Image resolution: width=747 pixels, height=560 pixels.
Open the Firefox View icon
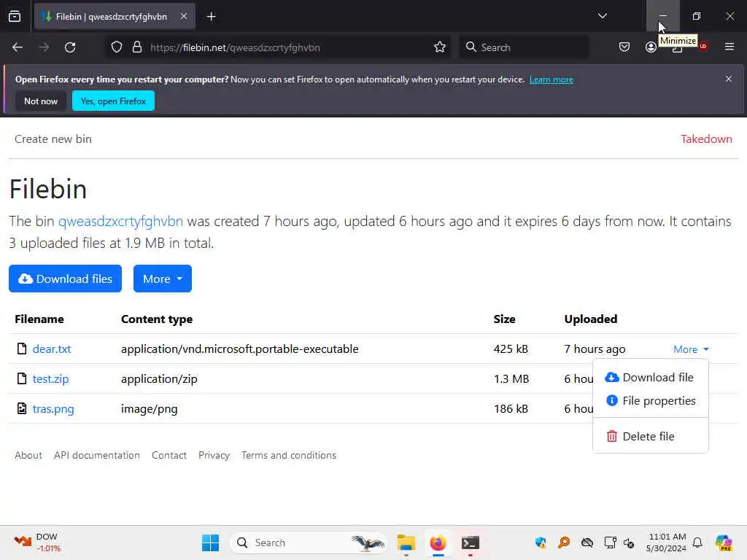(15, 16)
